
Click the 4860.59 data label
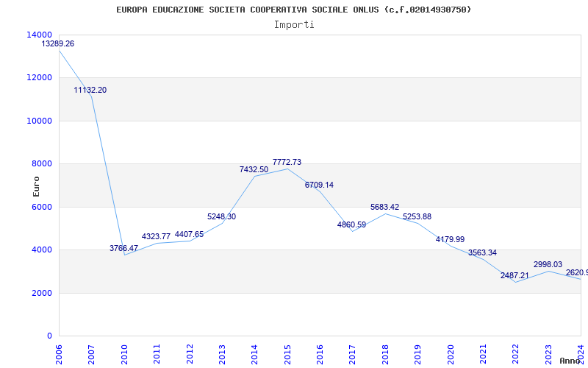(351, 225)
